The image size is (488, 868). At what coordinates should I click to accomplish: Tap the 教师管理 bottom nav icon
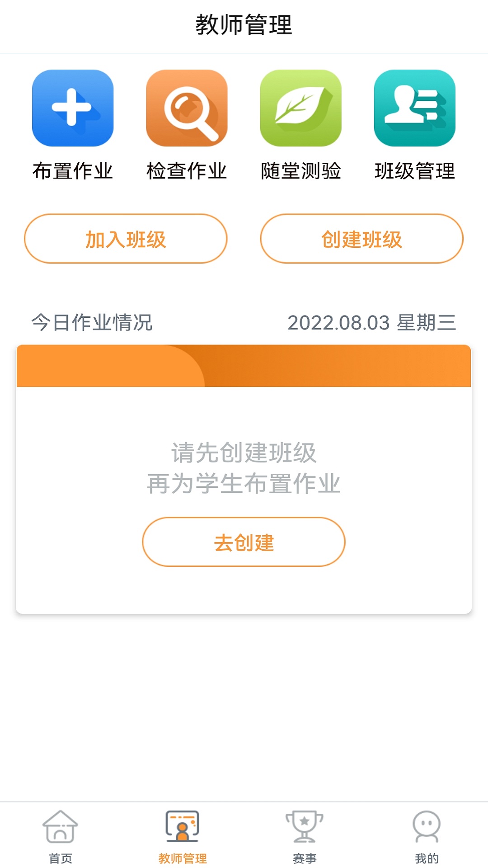(183, 827)
